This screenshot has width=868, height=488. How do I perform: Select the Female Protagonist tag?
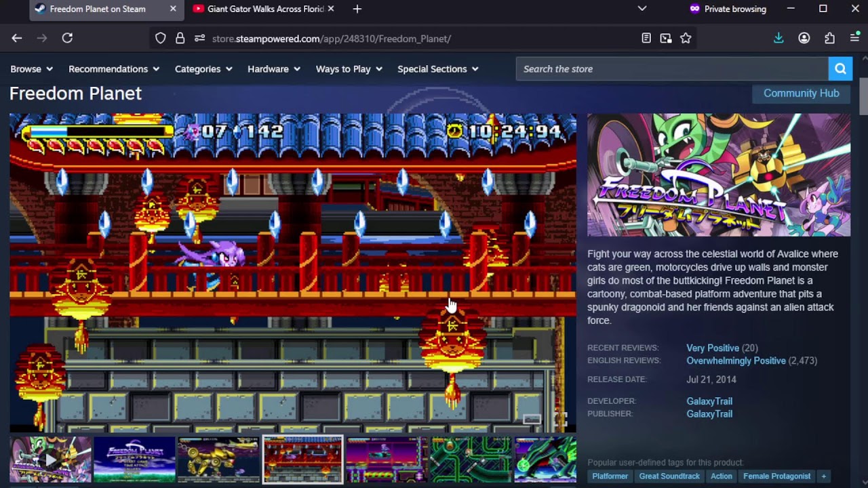tap(776, 476)
